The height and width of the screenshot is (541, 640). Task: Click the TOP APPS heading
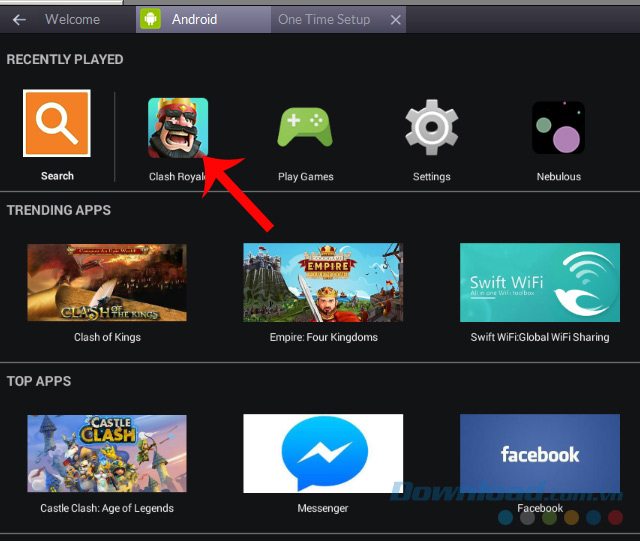coord(39,381)
